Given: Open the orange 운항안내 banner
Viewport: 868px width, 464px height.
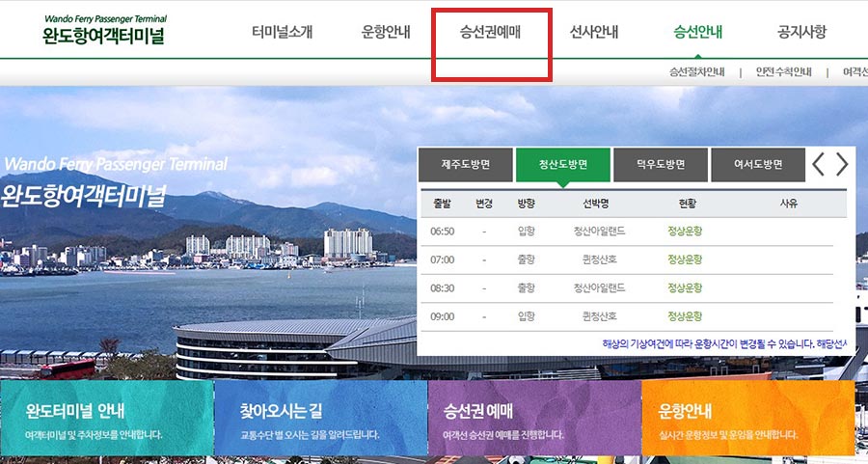Looking at the screenshot, I should [x=748, y=418].
